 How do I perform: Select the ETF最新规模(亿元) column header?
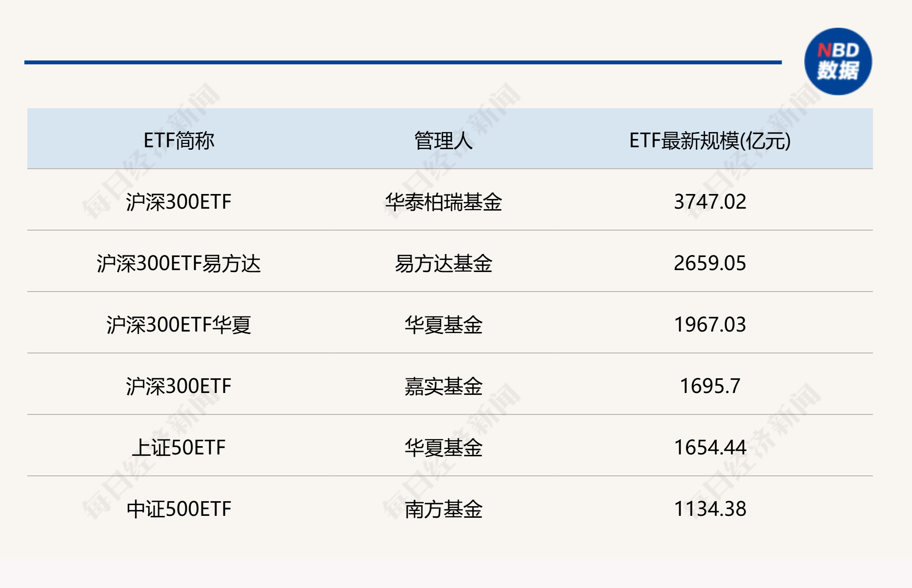click(710, 141)
